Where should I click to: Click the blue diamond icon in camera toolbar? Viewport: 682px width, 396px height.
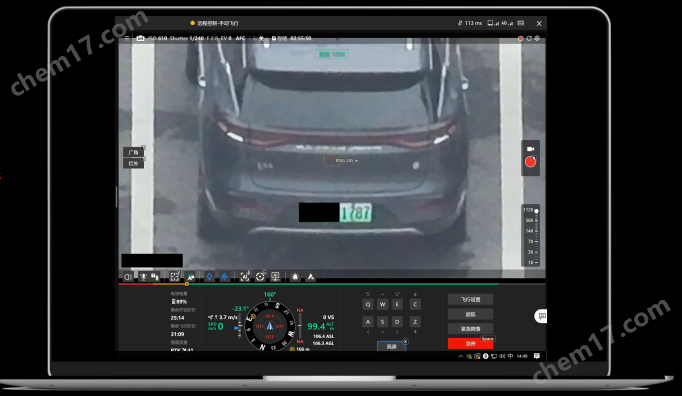[x=209, y=276]
